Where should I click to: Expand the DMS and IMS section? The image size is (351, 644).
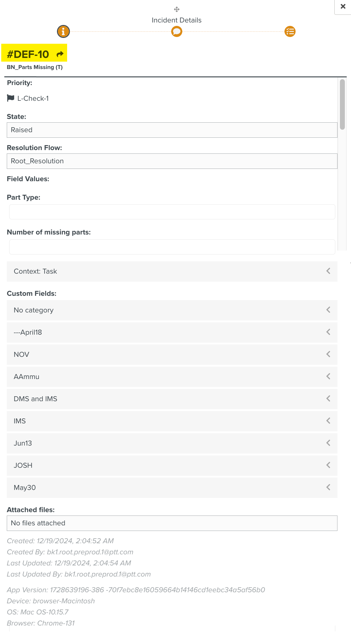172,399
